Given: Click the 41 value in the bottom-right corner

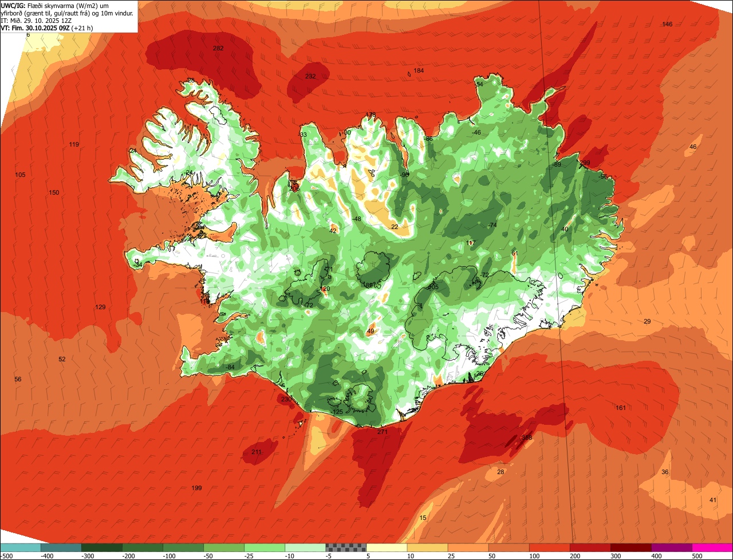Looking at the screenshot, I should click(x=713, y=500).
